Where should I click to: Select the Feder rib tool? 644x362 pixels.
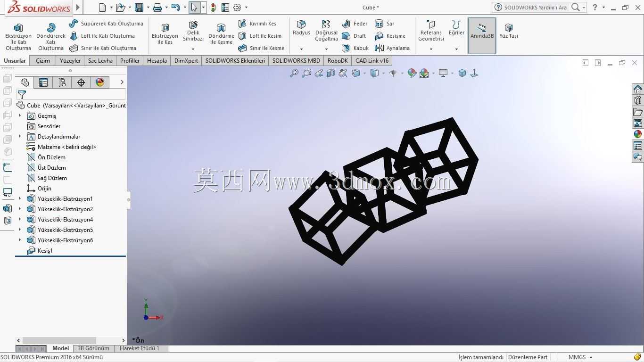point(355,24)
